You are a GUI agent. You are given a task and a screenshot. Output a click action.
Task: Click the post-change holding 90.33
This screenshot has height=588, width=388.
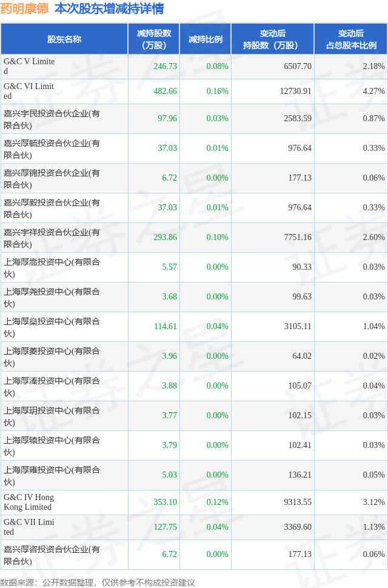(x=302, y=267)
